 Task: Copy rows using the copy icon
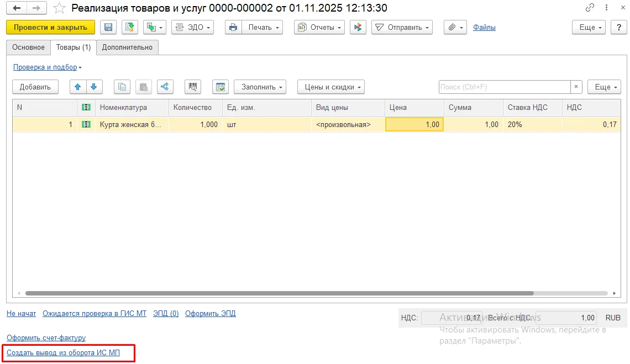coord(122,87)
